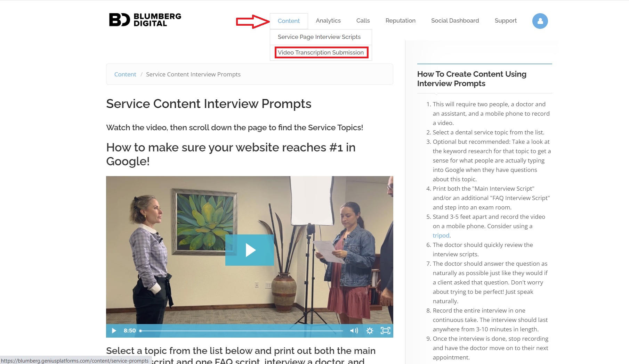Viewport: 629px width, 364px height.
Task: Play the video with the center play button
Action: click(x=250, y=250)
